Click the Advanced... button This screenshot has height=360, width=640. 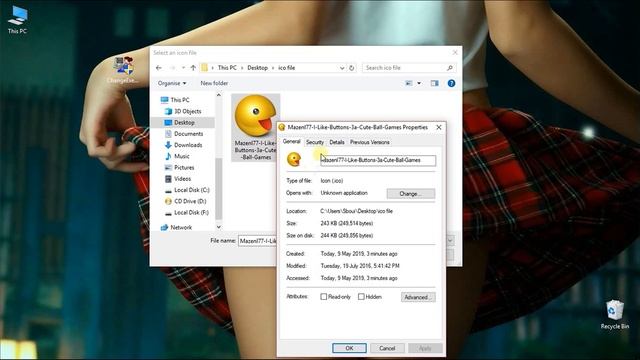point(418,297)
